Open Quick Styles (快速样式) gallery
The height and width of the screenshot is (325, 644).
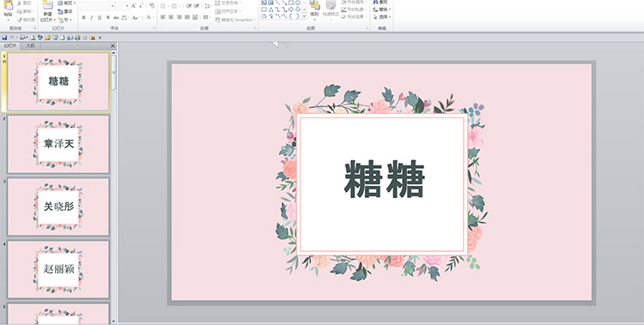[331, 9]
